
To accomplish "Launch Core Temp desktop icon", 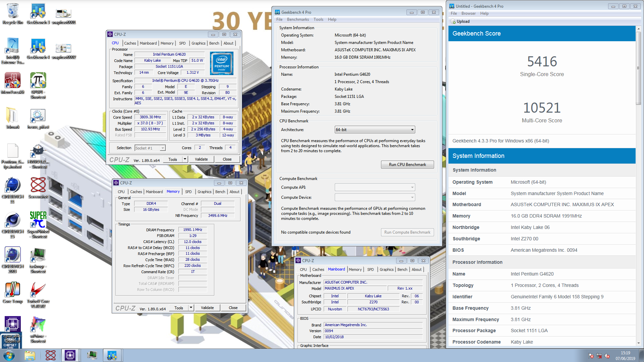I will pyautogui.click(x=12, y=292).
